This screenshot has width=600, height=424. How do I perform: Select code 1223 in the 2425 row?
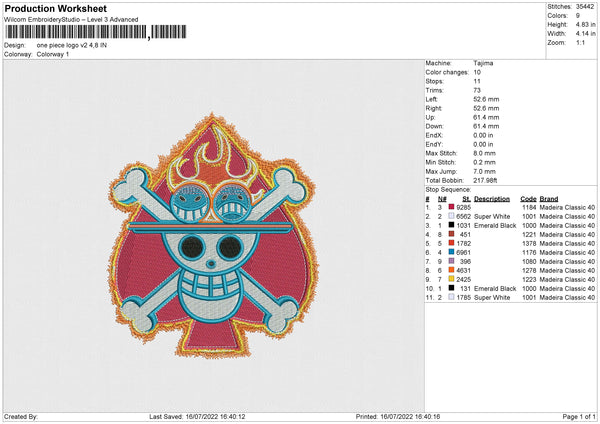click(x=529, y=279)
